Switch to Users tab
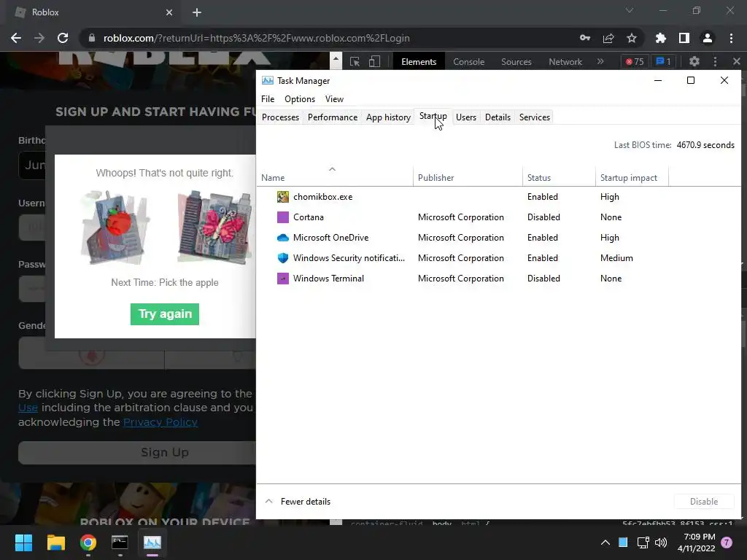747x560 pixels. pyautogui.click(x=466, y=117)
